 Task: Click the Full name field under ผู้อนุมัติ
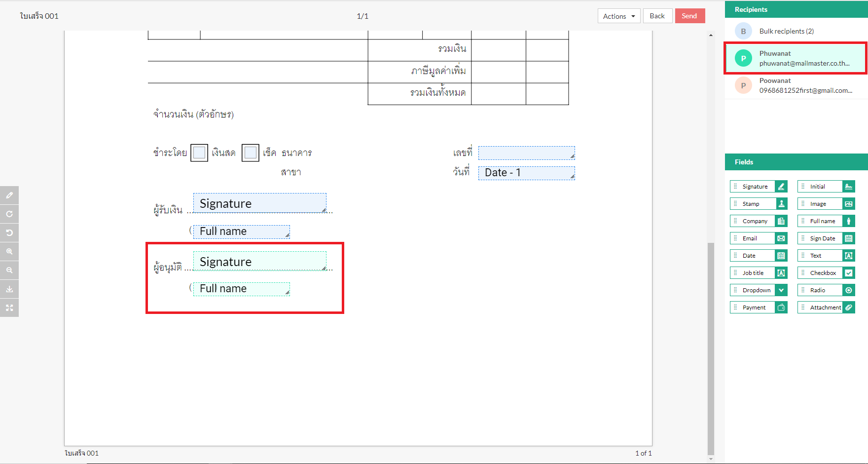[242, 289]
